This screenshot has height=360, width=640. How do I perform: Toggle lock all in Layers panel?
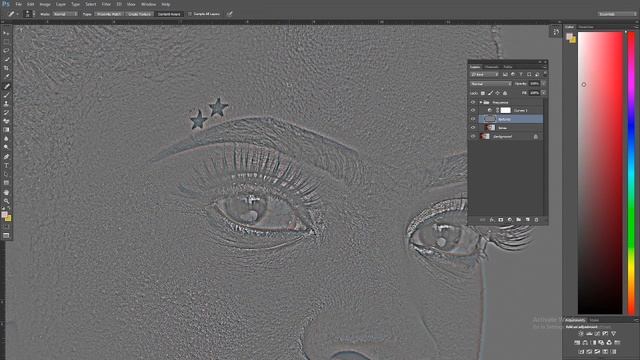coord(505,93)
